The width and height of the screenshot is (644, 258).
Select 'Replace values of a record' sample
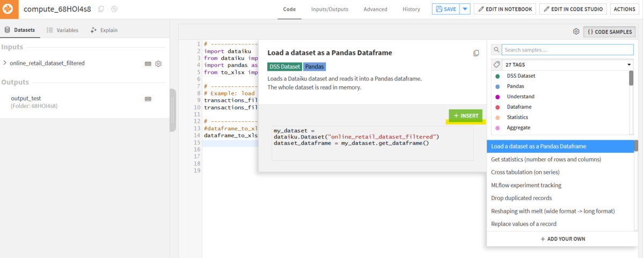560,224
